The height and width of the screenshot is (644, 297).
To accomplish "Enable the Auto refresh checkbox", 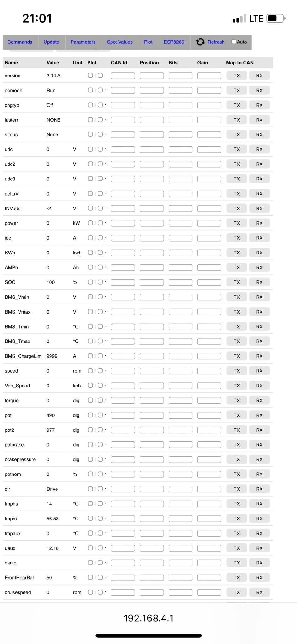I will (234, 42).
